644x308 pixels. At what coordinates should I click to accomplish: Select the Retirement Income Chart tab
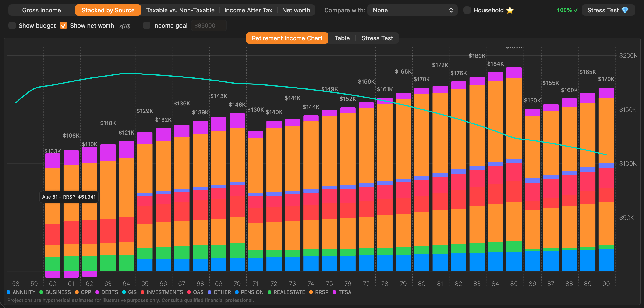click(287, 38)
